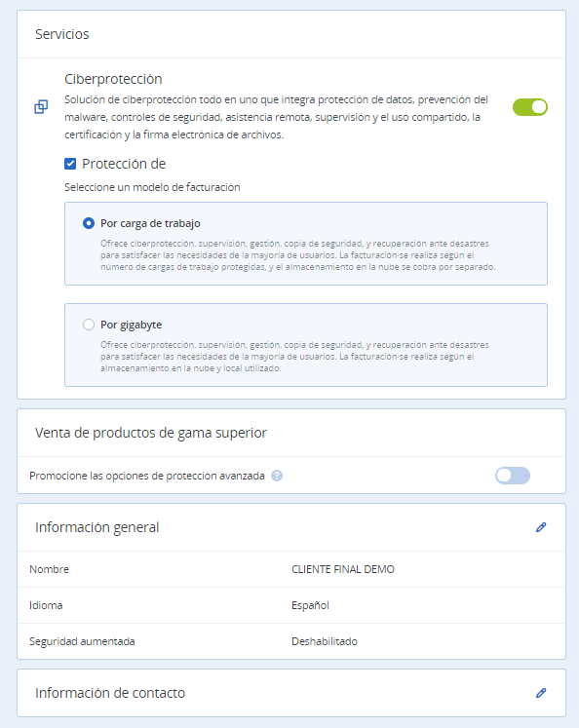Viewport: 579px width, 728px height.
Task: Click the Información general section title
Action: coord(97,527)
